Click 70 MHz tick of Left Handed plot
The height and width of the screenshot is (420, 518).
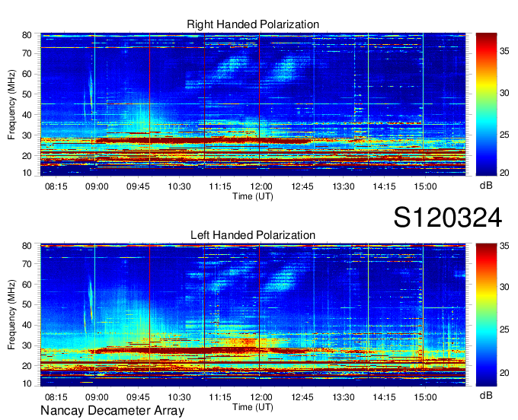(x=27, y=263)
